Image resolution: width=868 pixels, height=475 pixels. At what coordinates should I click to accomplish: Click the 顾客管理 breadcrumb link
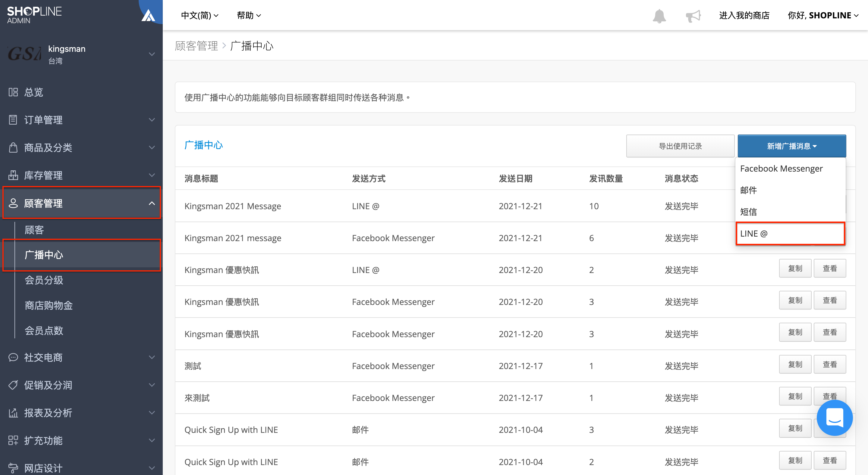(x=197, y=46)
